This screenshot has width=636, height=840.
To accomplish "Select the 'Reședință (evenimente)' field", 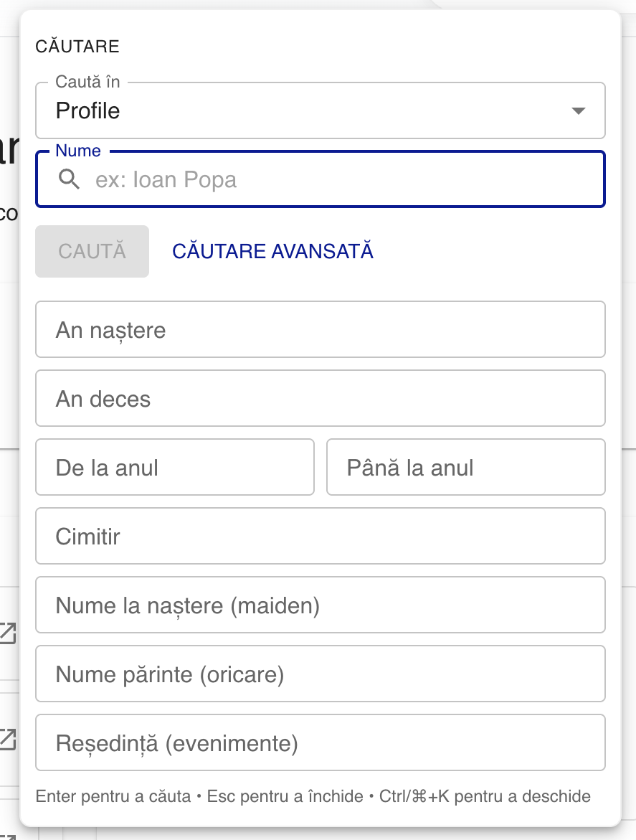I will click(320, 742).
